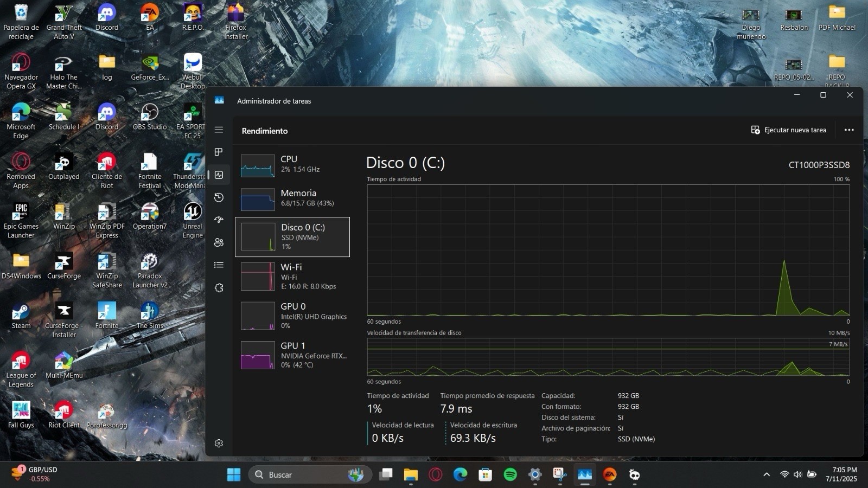The width and height of the screenshot is (868, 488).
Task: Select the GPU 1 NVIDIA GeForce RTX entry
Action: (x=292, y=355)
